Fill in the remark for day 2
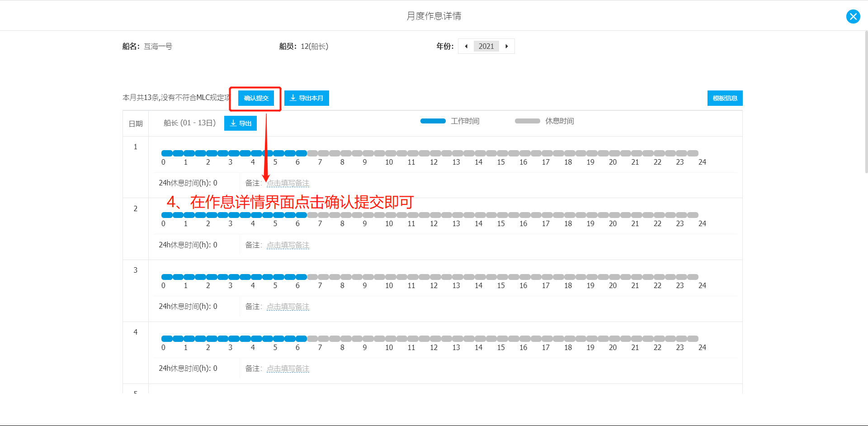Image resolution: width=868 pixels, height=426 pixels. (288, 245)
